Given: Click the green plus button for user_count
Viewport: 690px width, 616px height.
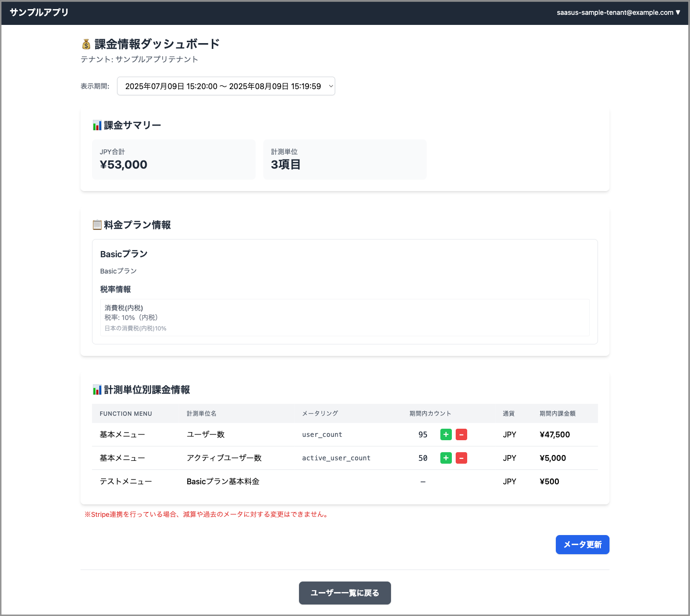Looking at the screenshot, I should pyautogui.click(x=446, y=434).
